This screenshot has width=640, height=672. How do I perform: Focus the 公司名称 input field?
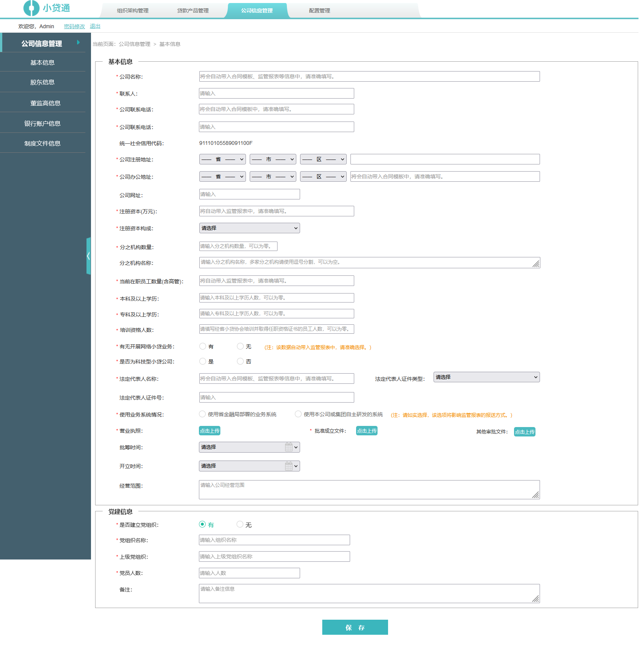(369, 76)
